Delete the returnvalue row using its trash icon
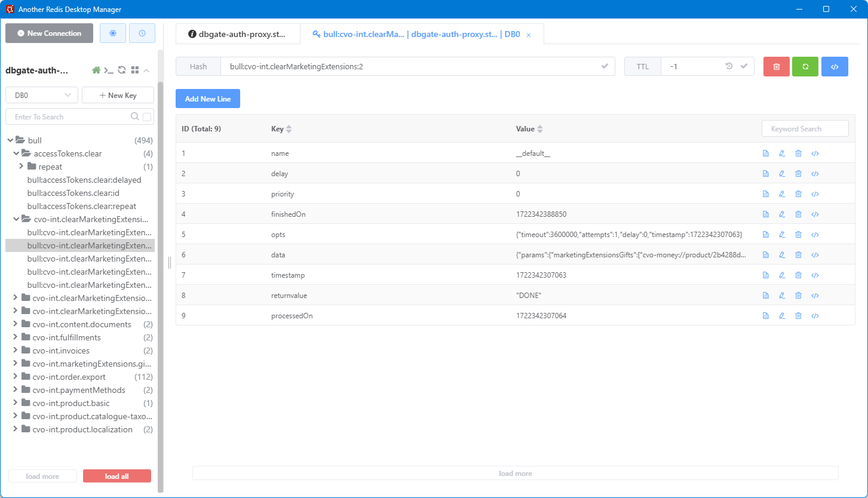The image size is (868, 498). click(x=798, y=295)
